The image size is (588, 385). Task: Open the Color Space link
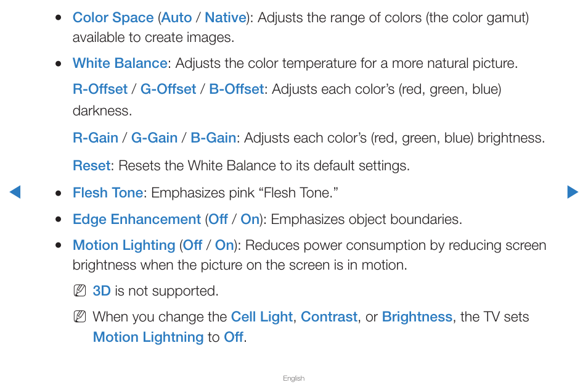click(113, 18)
